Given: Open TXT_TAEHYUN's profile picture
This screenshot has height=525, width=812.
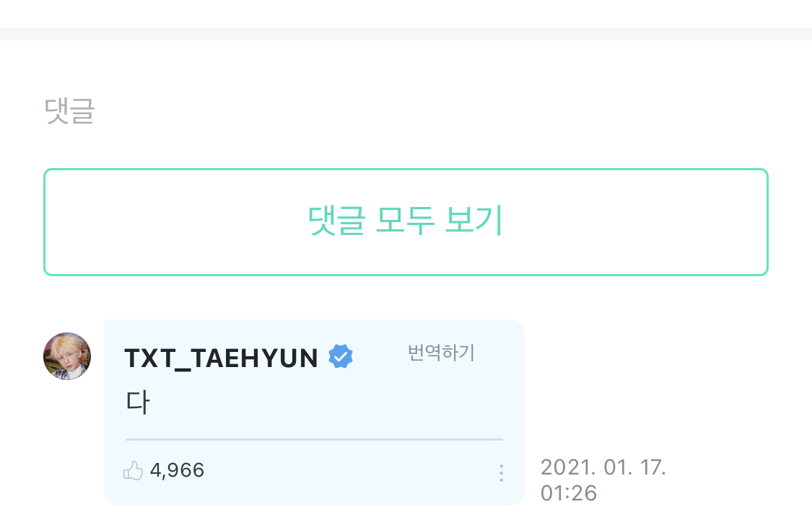Looking at the screenshot, I should 67,356.
